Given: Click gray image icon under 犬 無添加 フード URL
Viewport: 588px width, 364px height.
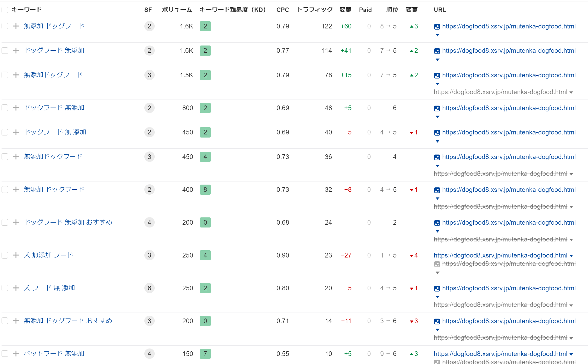Looking at the screenshot, I should click(x=437, y=264).
